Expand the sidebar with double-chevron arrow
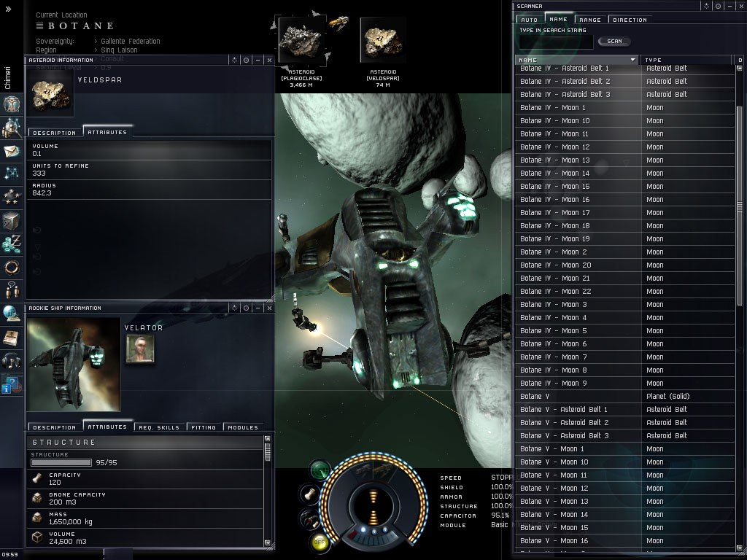The height and width of the screenshot is (560, 747). (x=7, y=9)
